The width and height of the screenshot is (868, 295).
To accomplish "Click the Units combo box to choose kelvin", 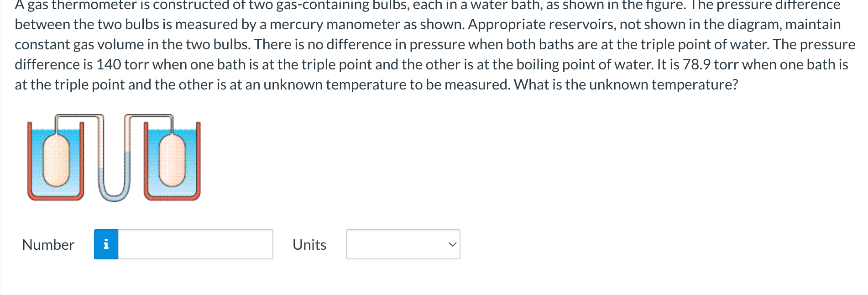I will [403, 245].
